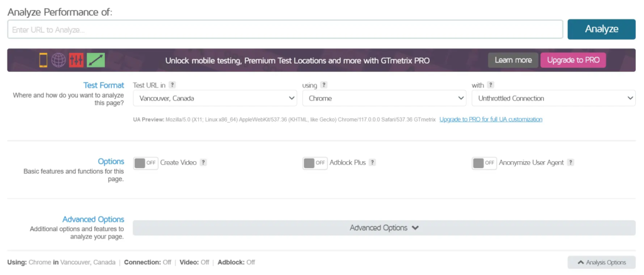644x275 pixels.
Task: Open the Unthrottled Connection dropdown
Action: 553,98
